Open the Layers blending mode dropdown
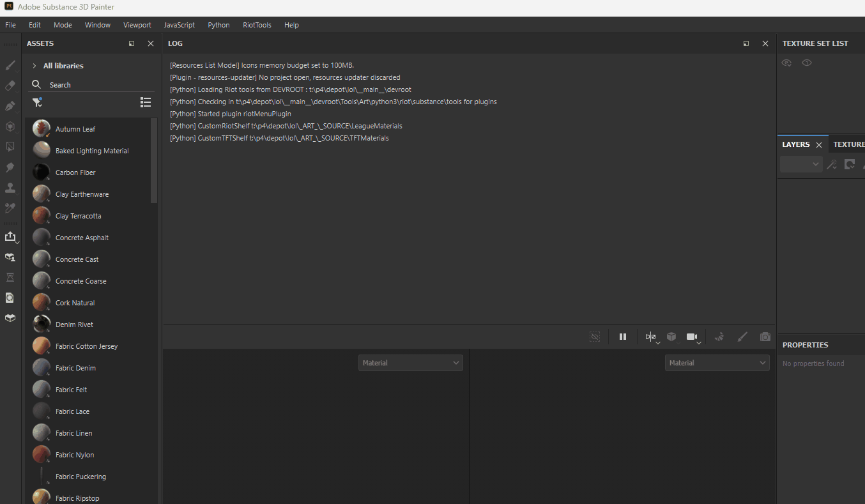 click(801, 164)
